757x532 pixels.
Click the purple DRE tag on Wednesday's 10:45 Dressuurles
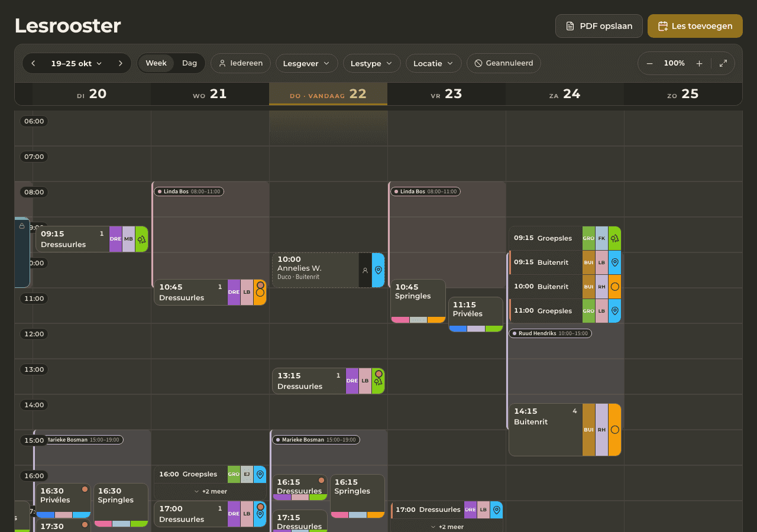pos(234,293)
